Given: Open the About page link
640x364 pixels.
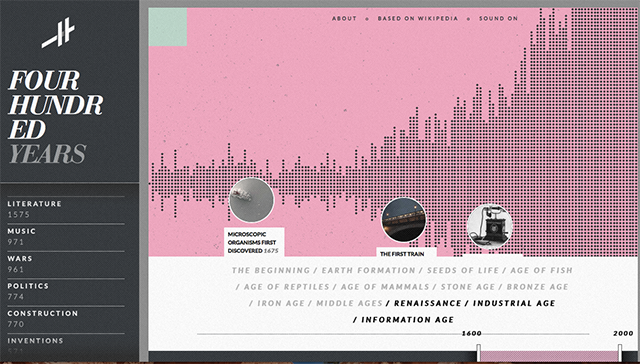Looking at the screenshot, I should click(x=344, y=18).
